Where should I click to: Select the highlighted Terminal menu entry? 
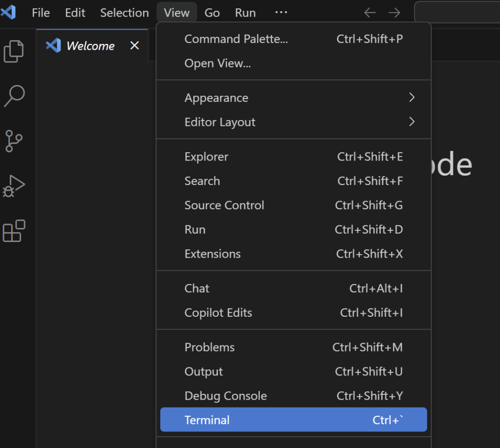(293, 420)
